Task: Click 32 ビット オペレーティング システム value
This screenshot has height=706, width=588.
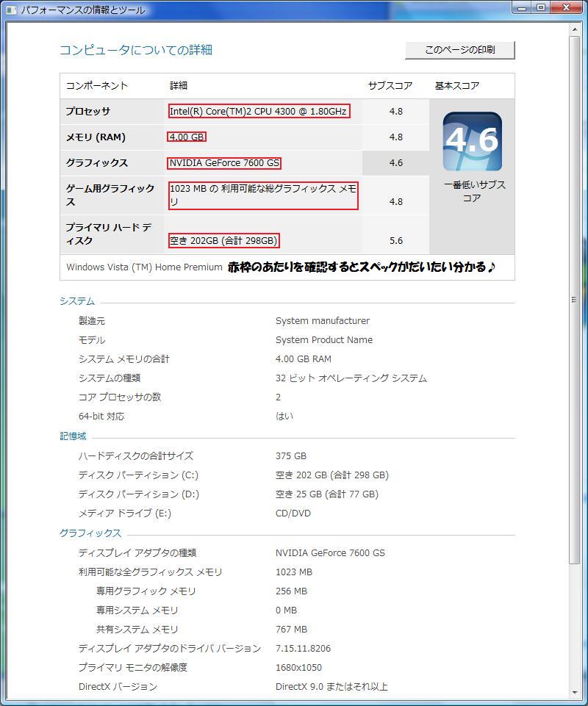Action: 351,378
